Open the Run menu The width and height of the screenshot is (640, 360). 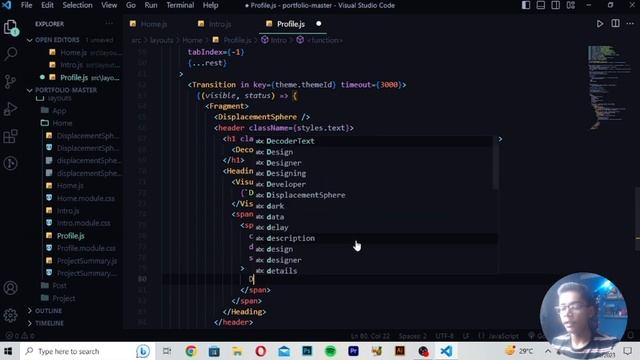[151, 5]
